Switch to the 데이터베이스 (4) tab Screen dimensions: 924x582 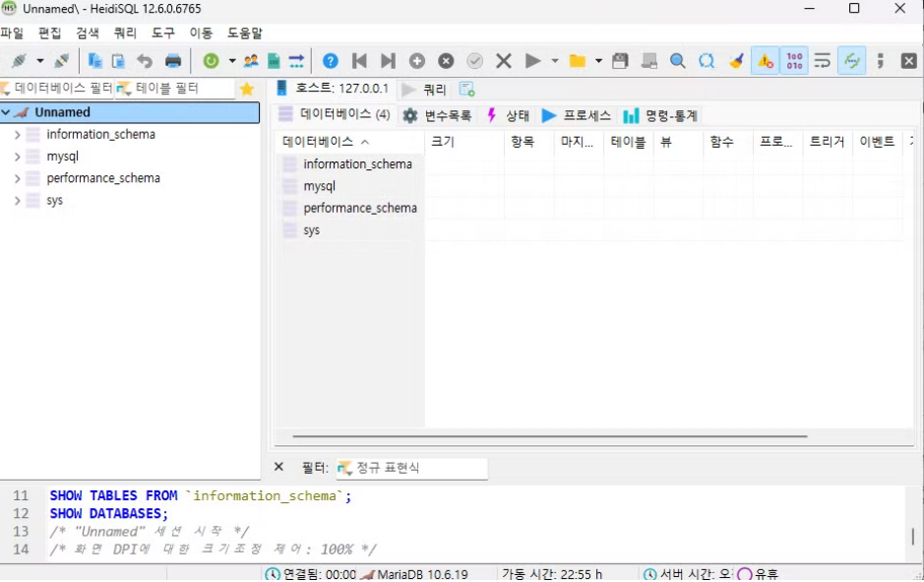point(335,114)
